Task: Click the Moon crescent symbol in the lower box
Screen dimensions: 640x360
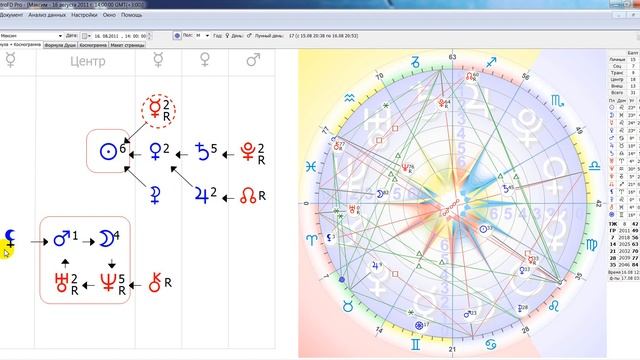Action: tap(106, 239)
